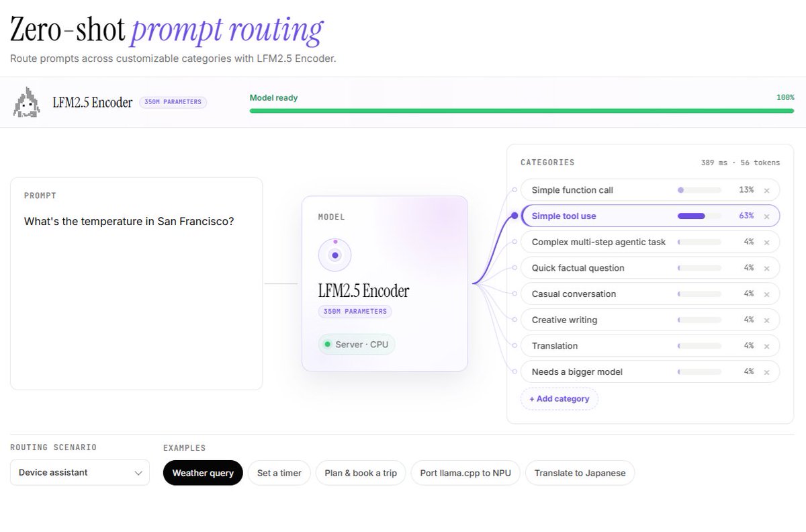806x532 pixels.
Task: Click the 350M PARAMETERS badge in header bar
Action: point(173,102)
